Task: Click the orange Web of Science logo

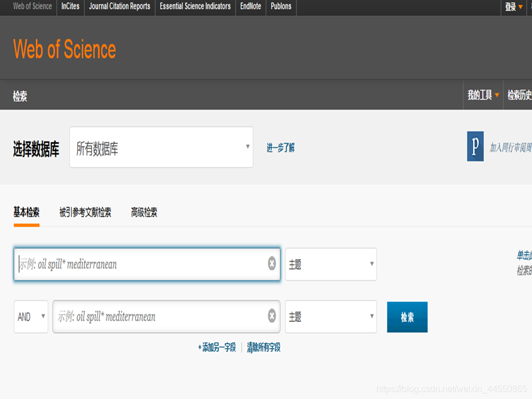Action: coord(64,49)
